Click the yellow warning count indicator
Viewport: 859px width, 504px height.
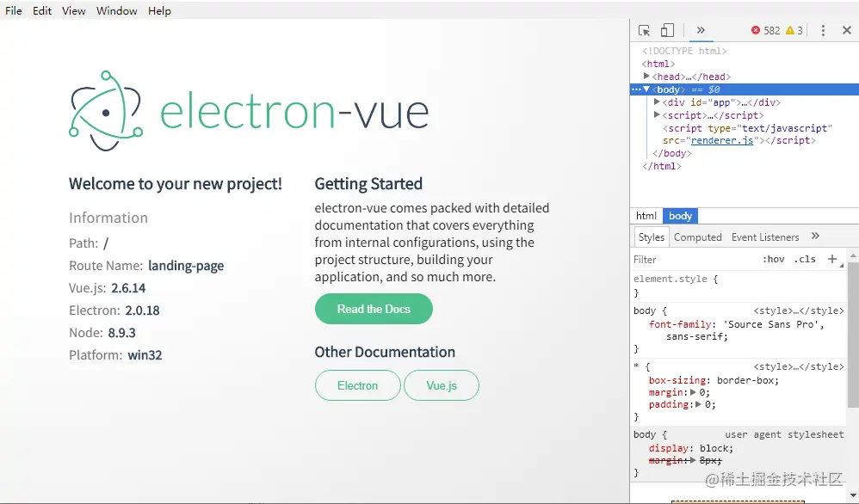[x=794, y=31]
